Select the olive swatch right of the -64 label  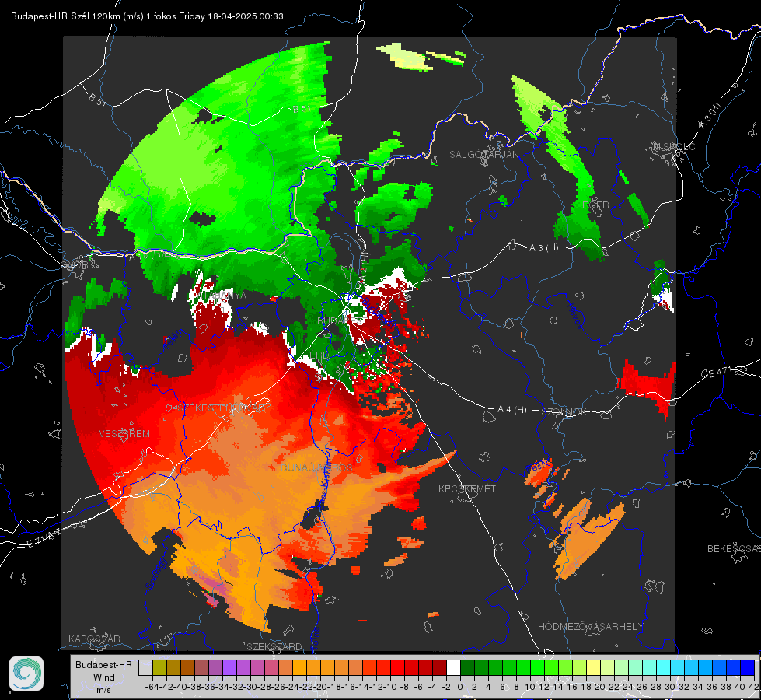(x=159, y=667)
